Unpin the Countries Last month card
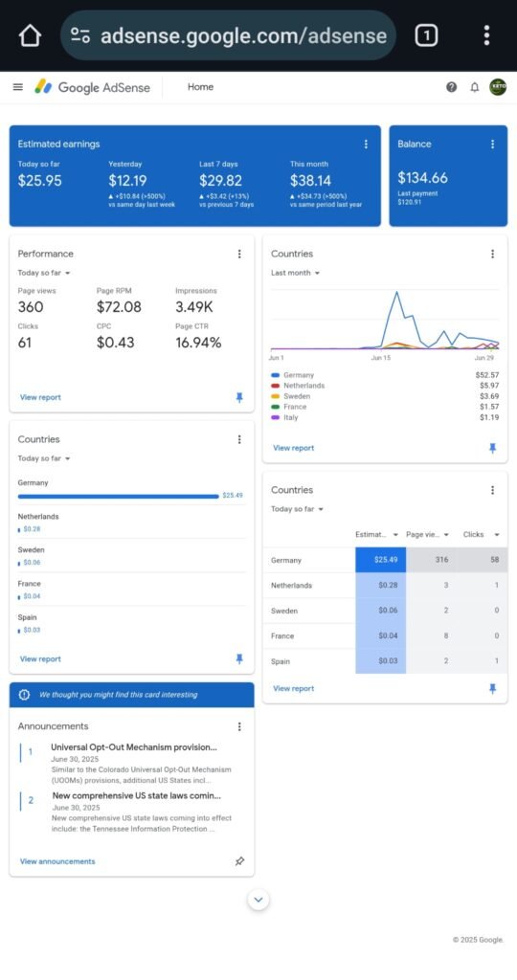 [493, 448]
